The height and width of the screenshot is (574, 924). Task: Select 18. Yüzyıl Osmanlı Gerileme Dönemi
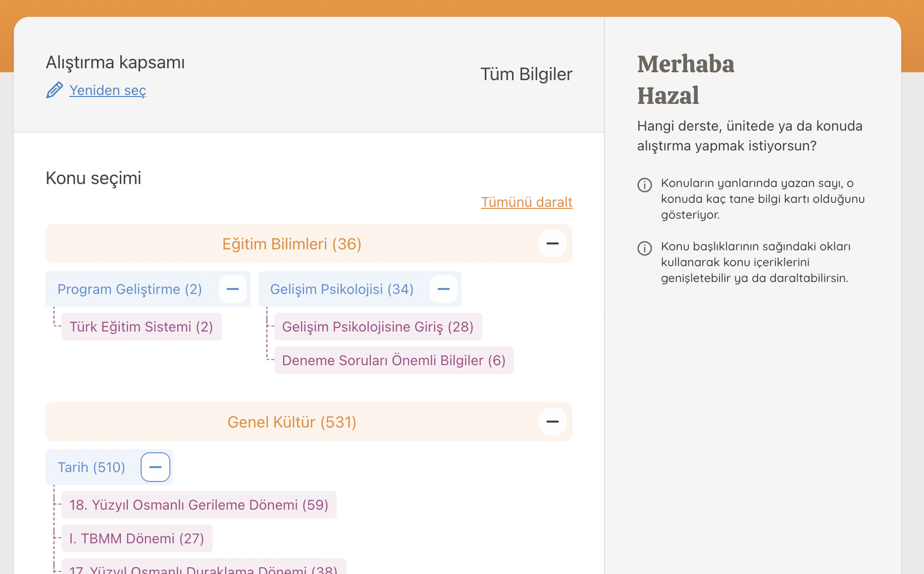click(x=199, y=505)
